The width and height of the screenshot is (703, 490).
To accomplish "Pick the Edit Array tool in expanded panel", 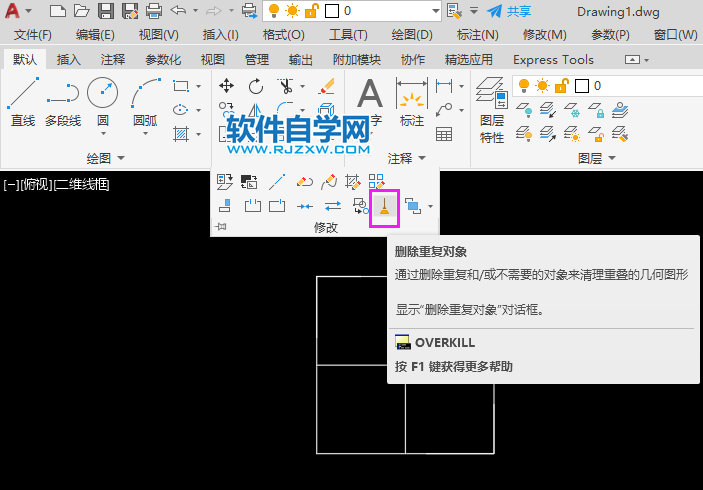I will [x=376, y=182].
